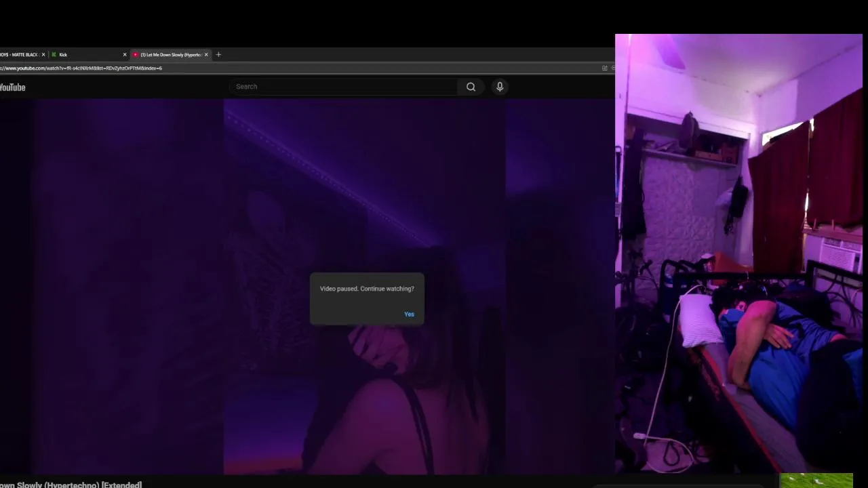This screenshot has width=868, height=488.
Task: Open the green thumbnail at bottom right
Action: click(x=816, y=481)
